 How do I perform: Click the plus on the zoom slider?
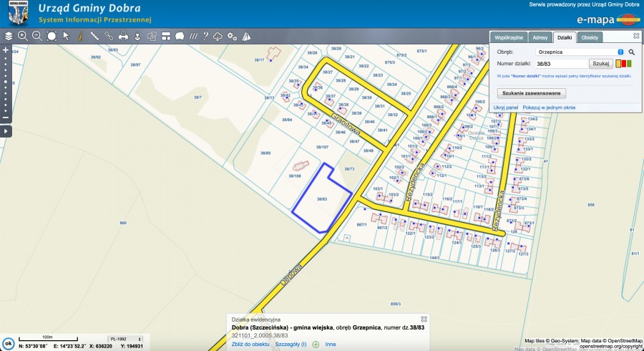[x=6, y=50]
